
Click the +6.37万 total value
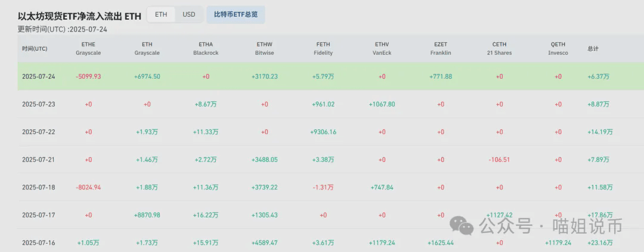(x=599, y=76)
